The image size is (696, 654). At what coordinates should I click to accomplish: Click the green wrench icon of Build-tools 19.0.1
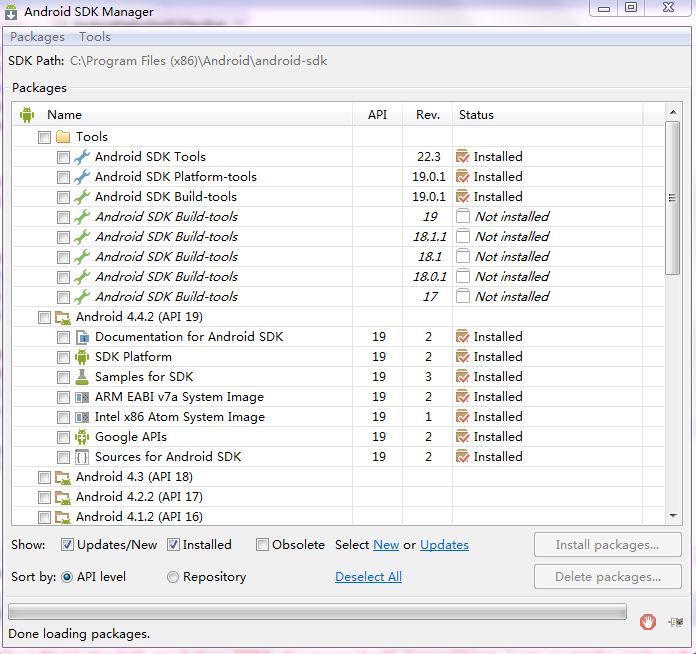tap(82, 197)
